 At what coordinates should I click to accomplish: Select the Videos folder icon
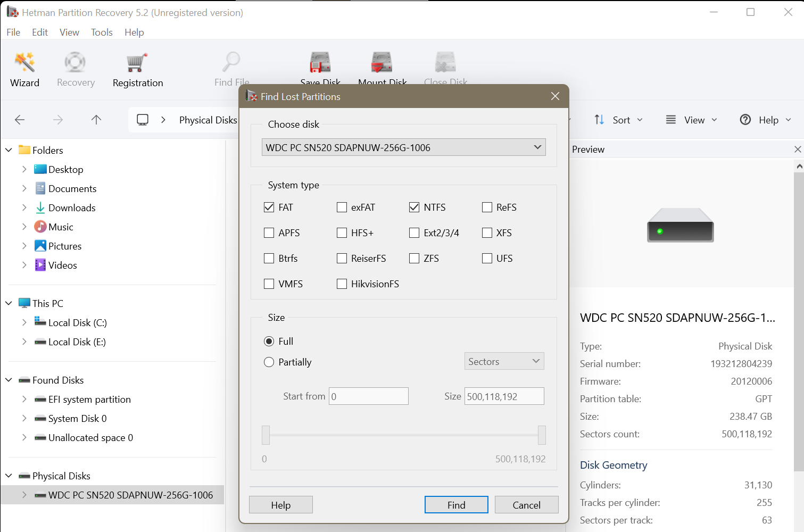tap(40, 265)
